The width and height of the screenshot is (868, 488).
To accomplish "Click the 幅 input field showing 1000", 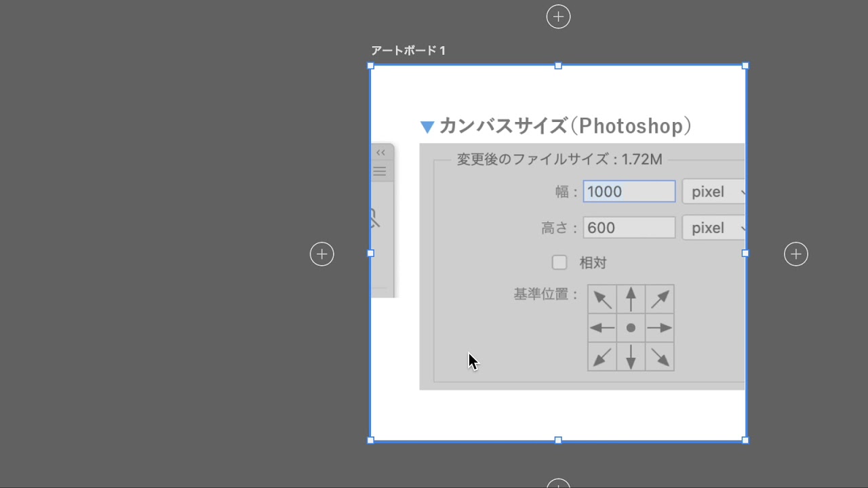I will pos(629,192).
